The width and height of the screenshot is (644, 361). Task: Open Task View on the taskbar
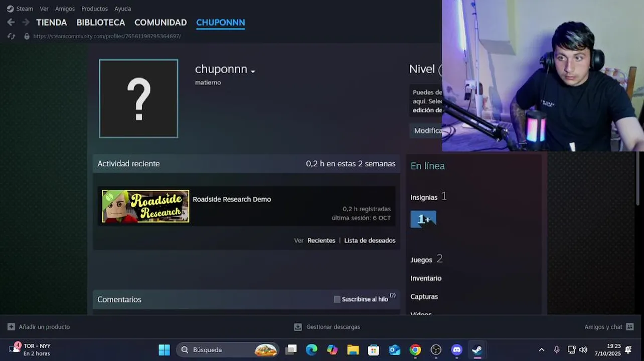click(x=291, y=350)
